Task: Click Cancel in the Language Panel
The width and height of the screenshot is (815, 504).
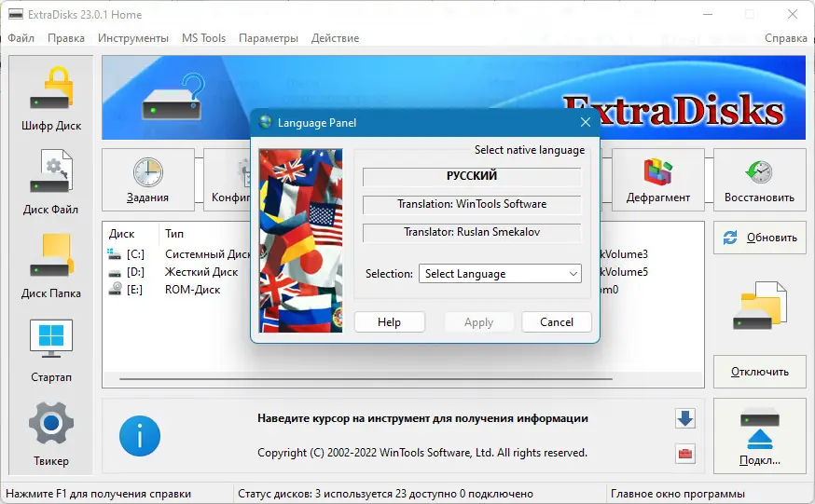Action: pyautogui.click(x=556, y=321)
